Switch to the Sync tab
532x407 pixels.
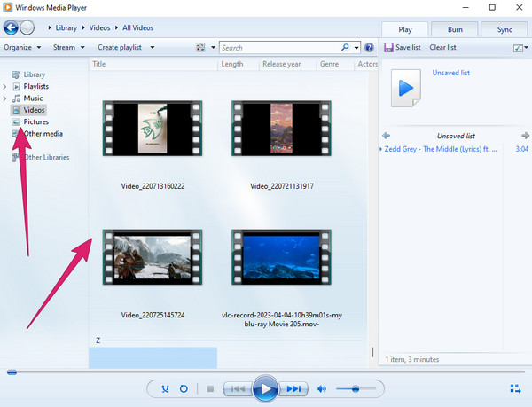coord(505,29)
